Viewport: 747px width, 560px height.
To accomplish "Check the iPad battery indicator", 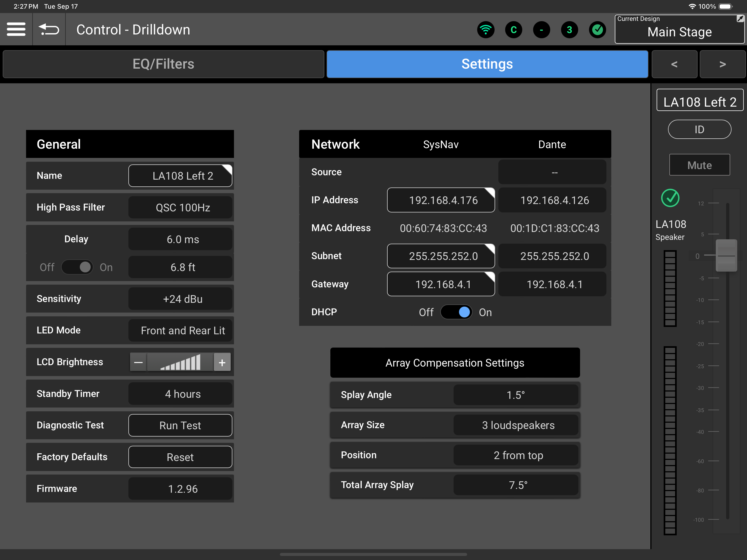I will 725,7.
